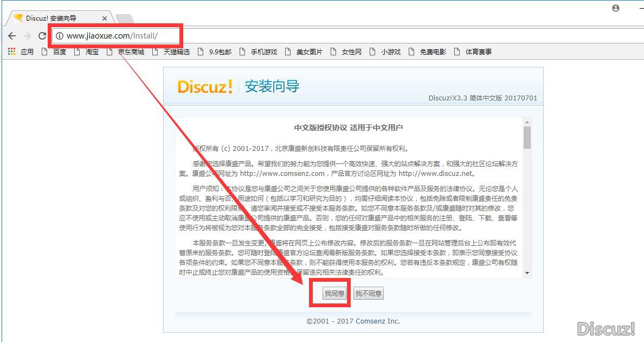Click the 安装向导 title text

(272, 86)
